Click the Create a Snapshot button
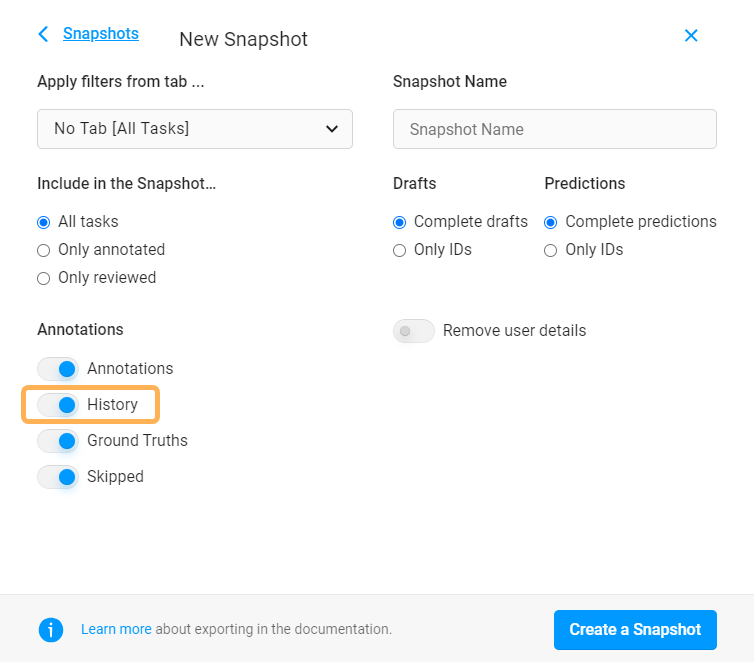The height and width of the screenshot is (662, 754). click(635, 630)
